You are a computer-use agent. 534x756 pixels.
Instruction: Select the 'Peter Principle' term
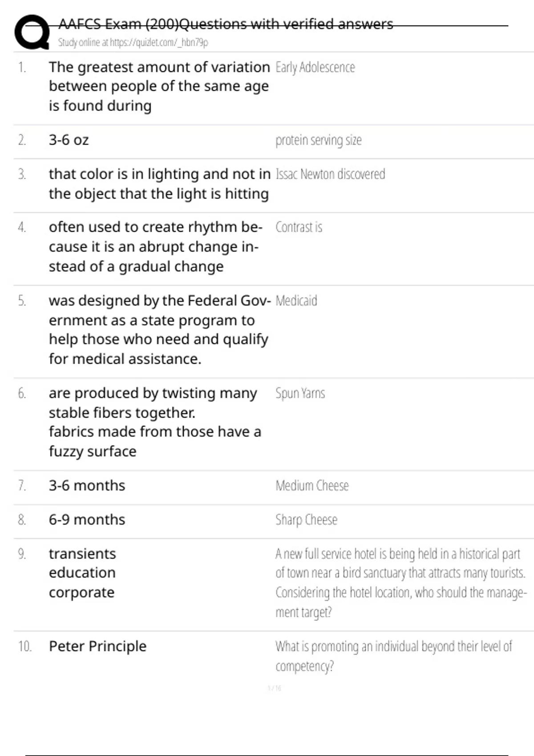point(97,646)
